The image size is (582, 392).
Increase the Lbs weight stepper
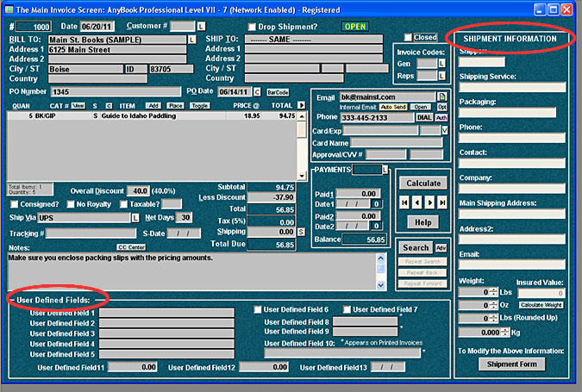(493, 289)
